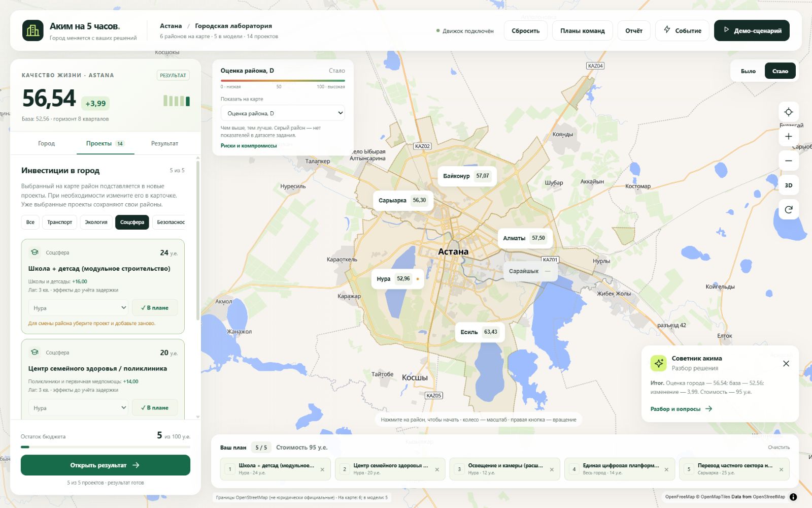Filter projects by Транспорт
This screenshot has height=508, width=812.
59,223
